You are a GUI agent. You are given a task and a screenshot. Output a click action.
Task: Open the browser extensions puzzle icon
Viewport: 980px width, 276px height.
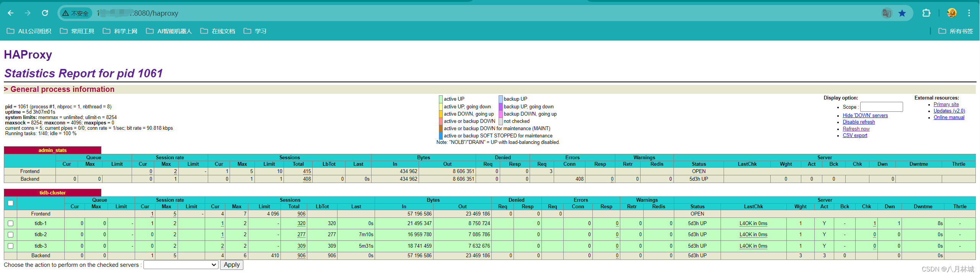[x=926, y=13]
